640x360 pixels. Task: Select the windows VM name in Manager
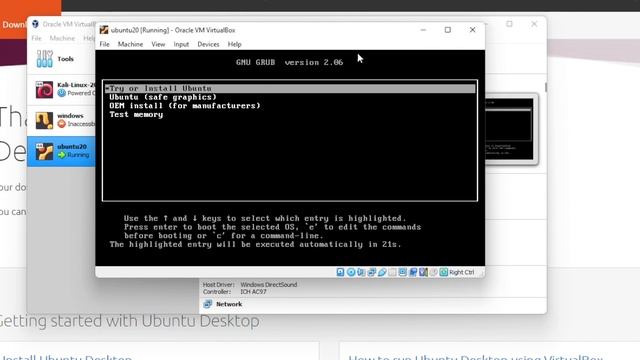click(x=70, y=116)
